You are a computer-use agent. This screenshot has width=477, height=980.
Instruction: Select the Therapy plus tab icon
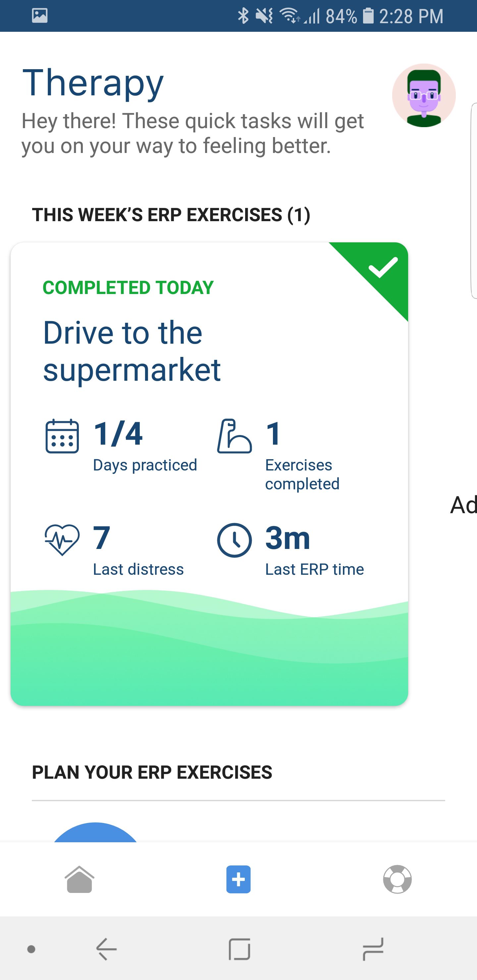238,879
